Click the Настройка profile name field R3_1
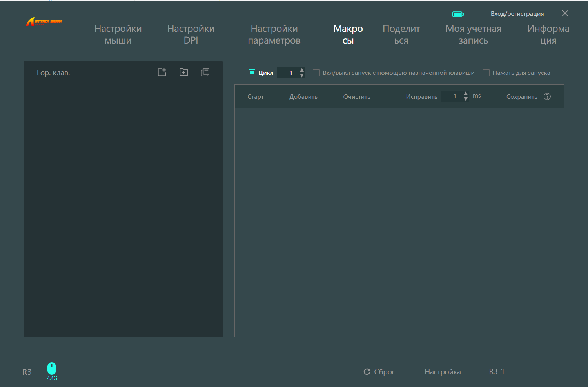The height and width of the screenshot is (387, 588). (497, 371)
